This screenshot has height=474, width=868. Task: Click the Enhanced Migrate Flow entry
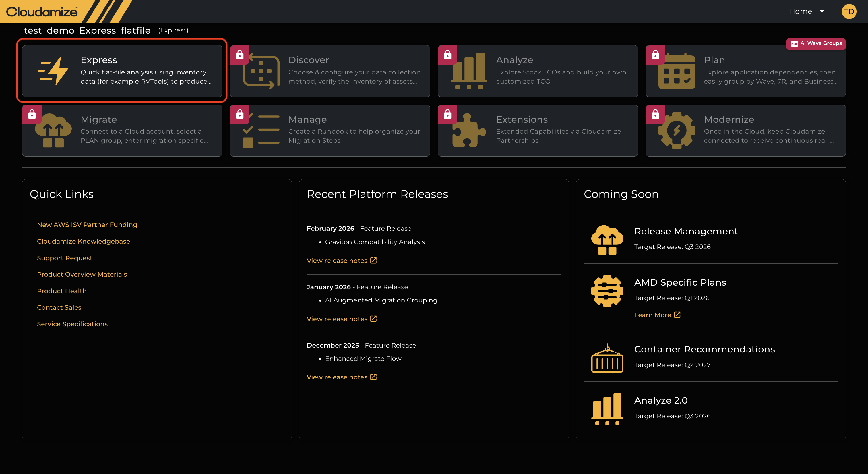363,359
